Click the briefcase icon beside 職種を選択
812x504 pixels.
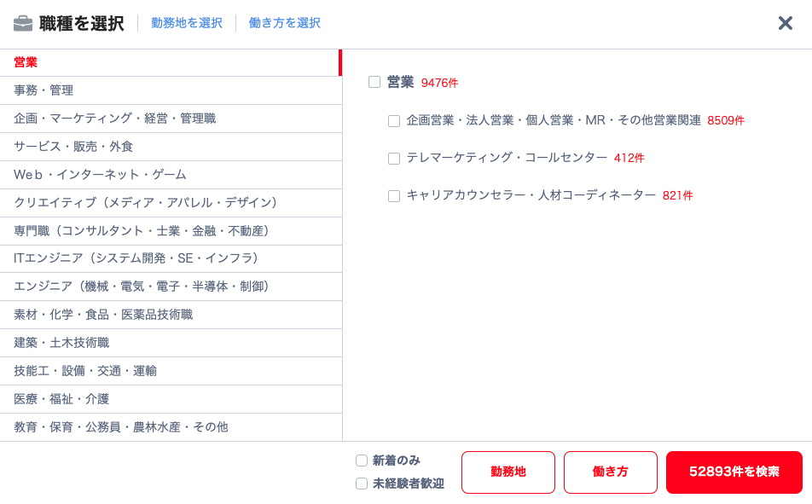23,23
